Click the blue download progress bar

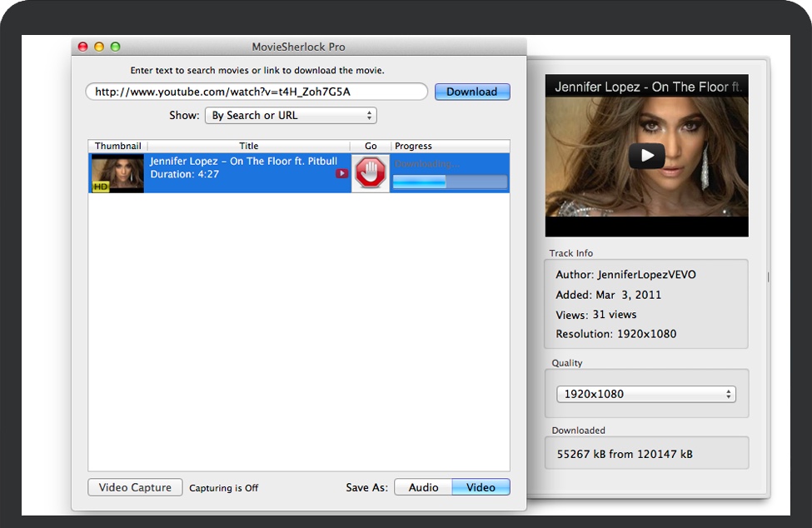coord(450,182)
